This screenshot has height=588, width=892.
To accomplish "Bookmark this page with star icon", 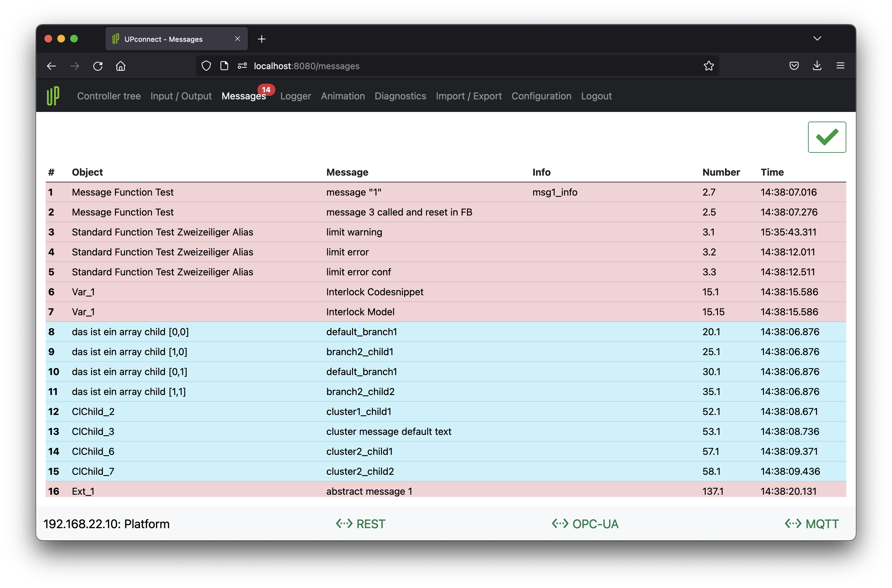I will 709,66.
